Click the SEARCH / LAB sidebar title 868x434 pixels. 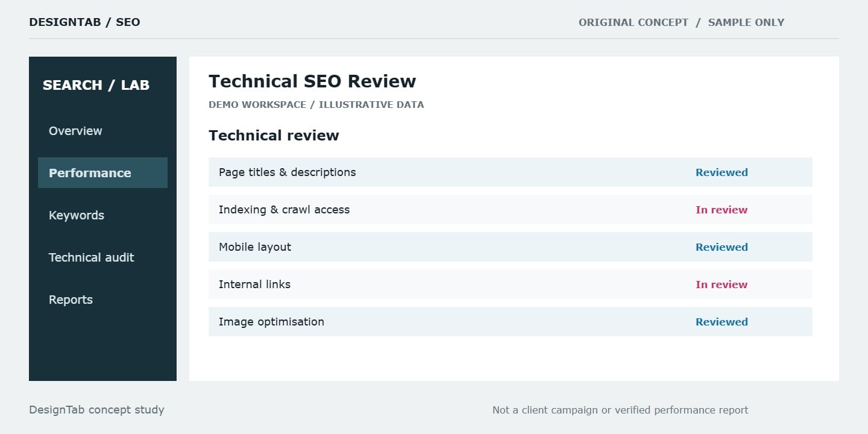click(96, 85)
